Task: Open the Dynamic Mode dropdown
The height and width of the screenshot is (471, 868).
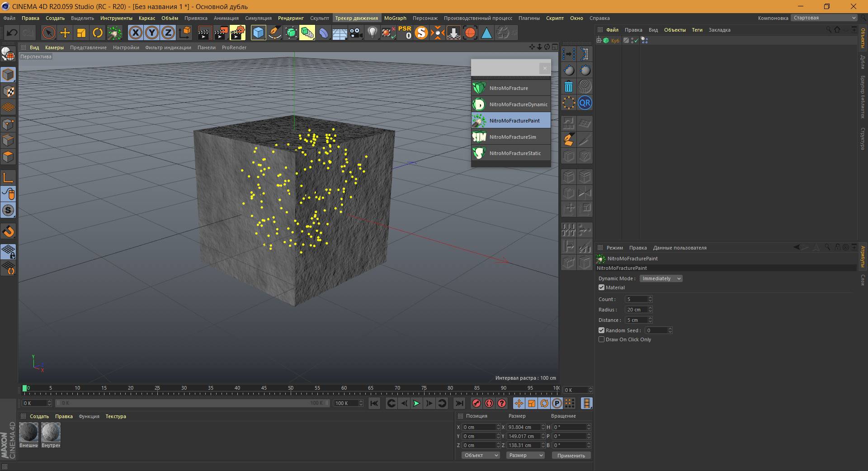Action: [660, 278]
